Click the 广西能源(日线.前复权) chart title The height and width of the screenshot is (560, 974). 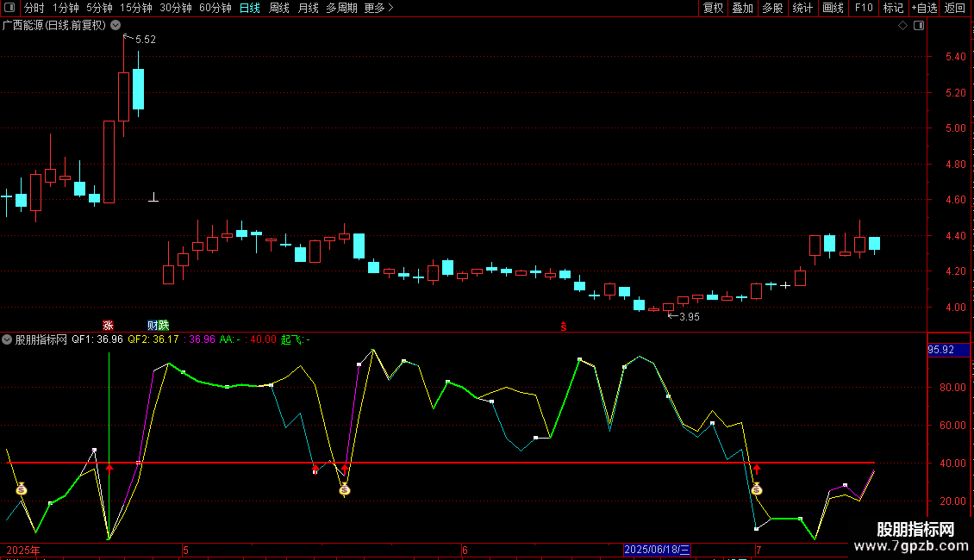(54, 26)
